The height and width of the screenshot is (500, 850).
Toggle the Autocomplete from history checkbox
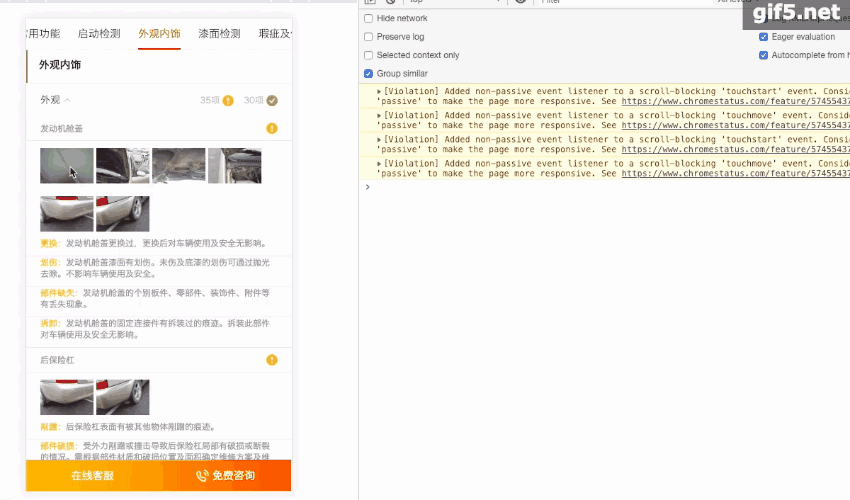[763, 55]
